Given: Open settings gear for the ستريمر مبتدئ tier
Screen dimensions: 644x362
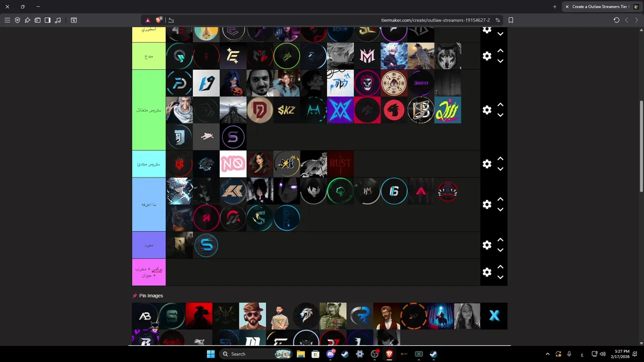Looking at the screenshot, I should 487,164.
